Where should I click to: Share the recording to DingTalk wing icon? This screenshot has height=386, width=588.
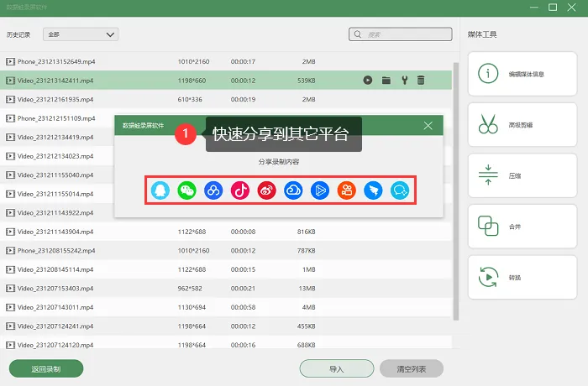pos(373,190)
